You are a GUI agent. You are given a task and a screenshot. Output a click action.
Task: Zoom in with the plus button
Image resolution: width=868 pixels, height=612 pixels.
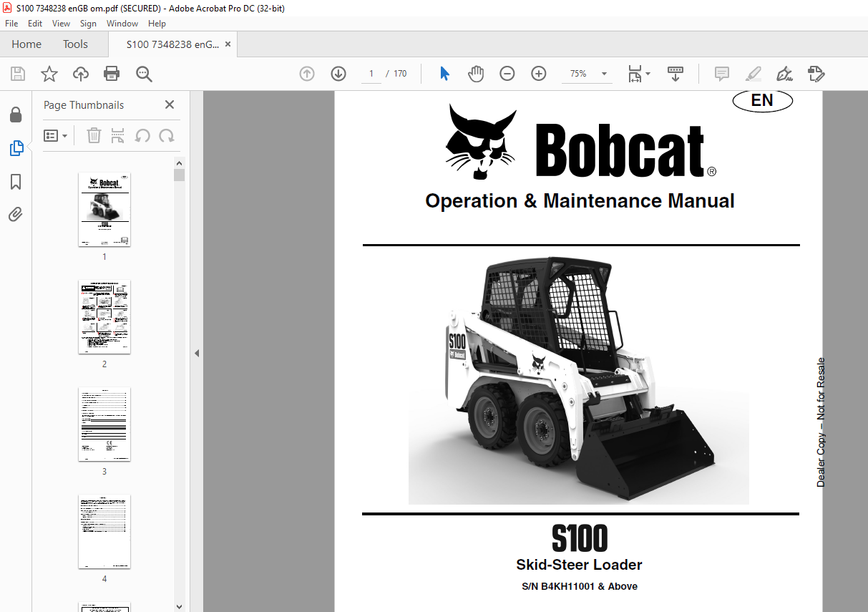coord(539,74)
